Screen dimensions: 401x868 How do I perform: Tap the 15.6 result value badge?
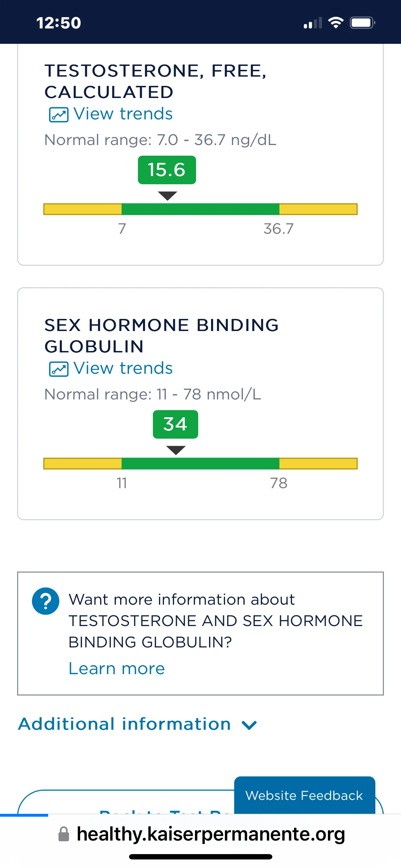[x=167, y=170]
